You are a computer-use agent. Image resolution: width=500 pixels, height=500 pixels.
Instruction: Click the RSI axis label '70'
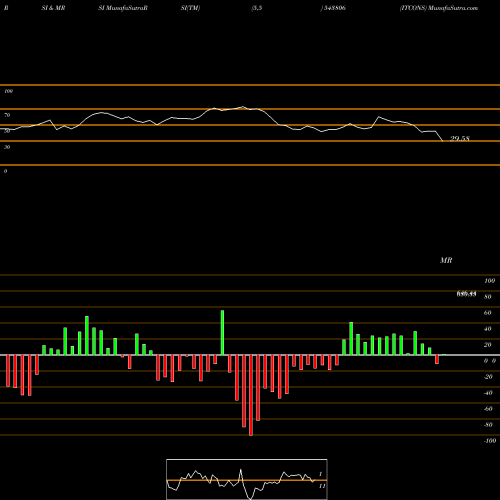click(x=7, y=115)
